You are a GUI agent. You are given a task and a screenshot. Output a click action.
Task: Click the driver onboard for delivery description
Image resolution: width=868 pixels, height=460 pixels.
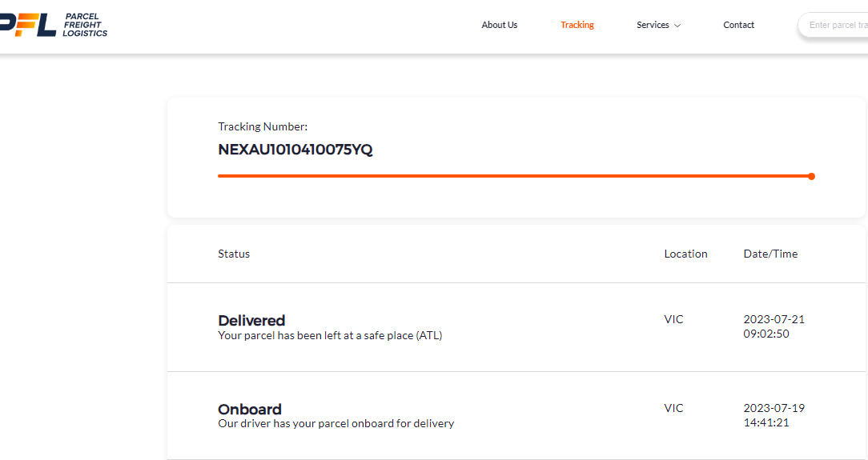pyautogui.click(x=336, y=423)
